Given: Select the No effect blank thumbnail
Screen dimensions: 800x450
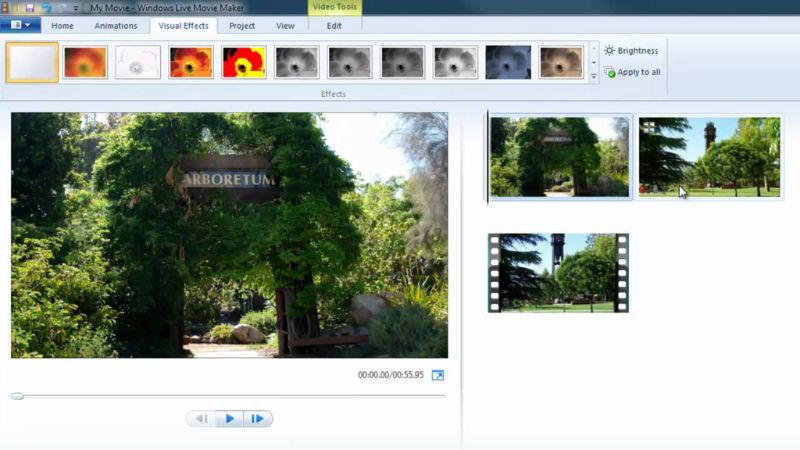Looking at the screenshot, I should coord(32,62).
